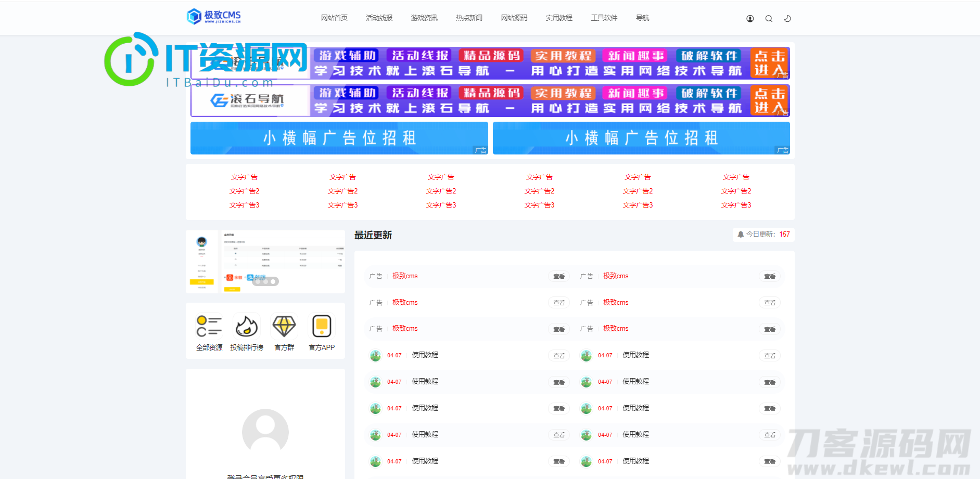Open the 热点新闻 menu item
The image size is (980, 479).
[x=469, y=18]
